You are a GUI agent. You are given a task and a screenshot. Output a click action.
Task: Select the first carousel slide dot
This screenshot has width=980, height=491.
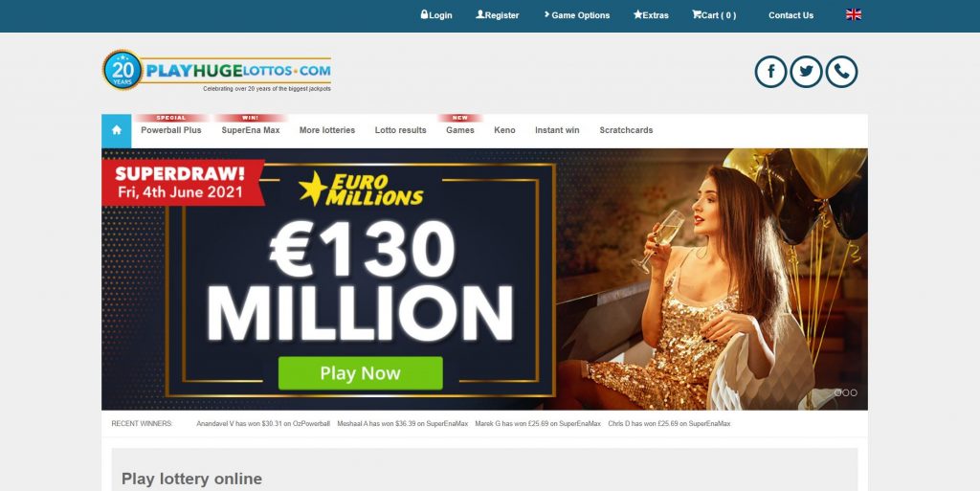pos(838,393)
